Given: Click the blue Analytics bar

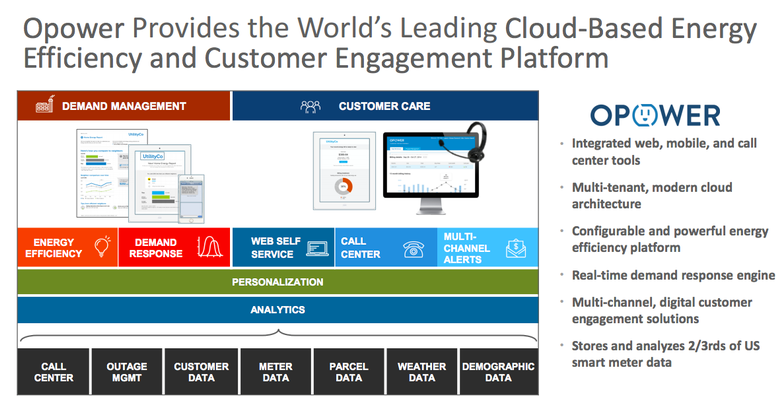Looking at the screenshot, I should click(x=278, y=309).
